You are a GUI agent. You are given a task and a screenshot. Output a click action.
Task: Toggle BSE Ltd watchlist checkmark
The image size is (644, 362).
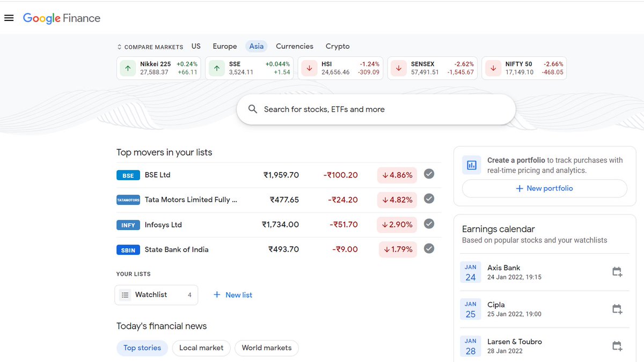point(429,174)
